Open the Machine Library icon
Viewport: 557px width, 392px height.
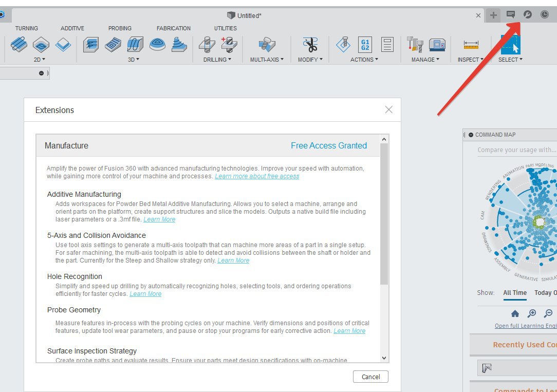[x=437, y=45]
